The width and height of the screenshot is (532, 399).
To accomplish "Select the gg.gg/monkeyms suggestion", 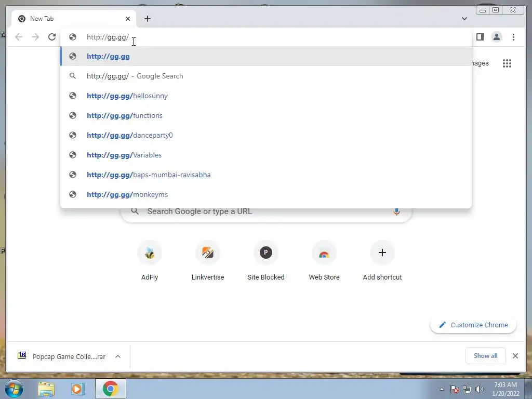I will (x=266, y=194).
